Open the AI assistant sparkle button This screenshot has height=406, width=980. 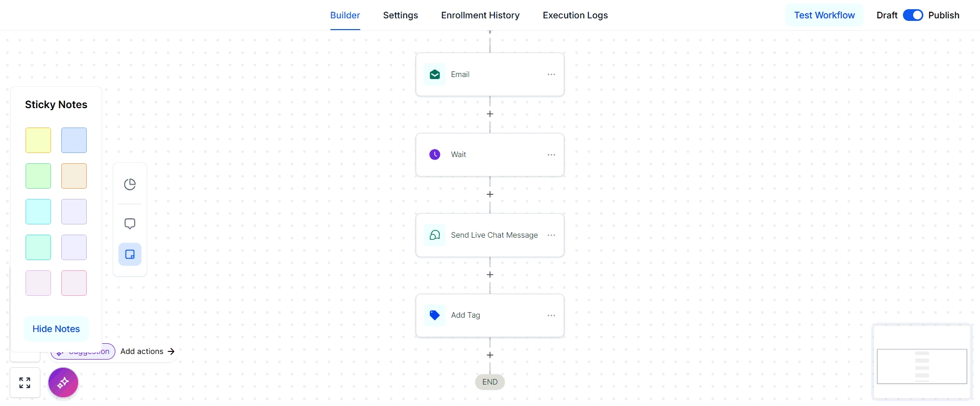[x=63, y=383]
